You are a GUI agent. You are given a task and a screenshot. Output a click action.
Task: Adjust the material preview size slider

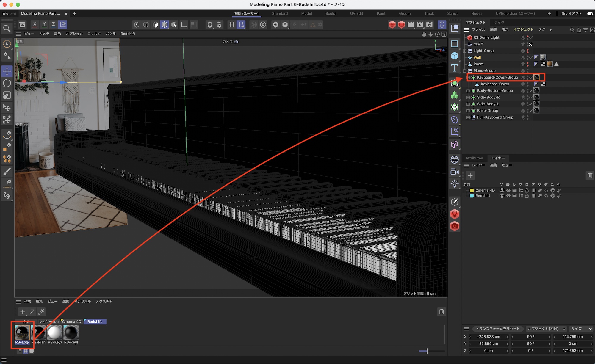point(427,351)
